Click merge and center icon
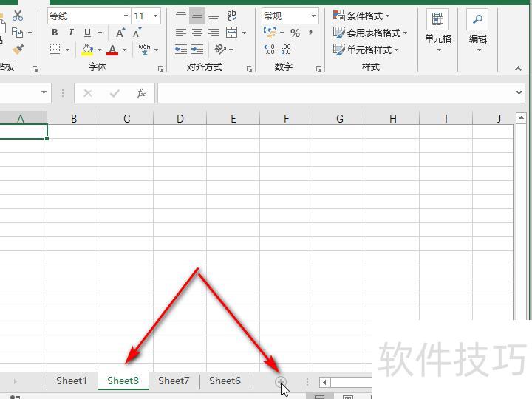 (232, 33)
